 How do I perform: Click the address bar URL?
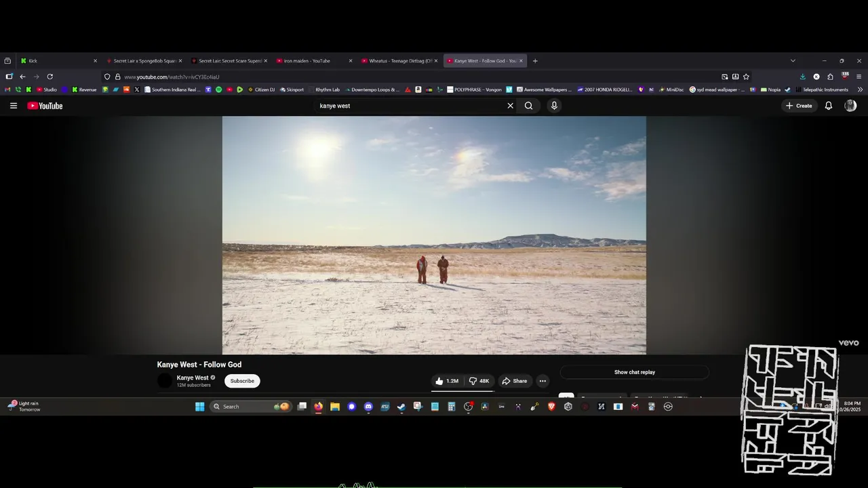coord(172,77)
